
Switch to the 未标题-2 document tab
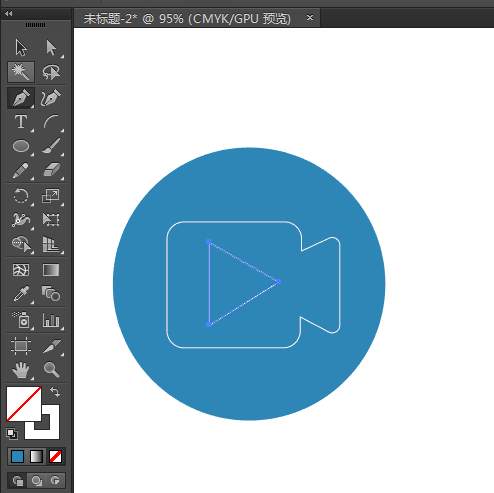187,18
